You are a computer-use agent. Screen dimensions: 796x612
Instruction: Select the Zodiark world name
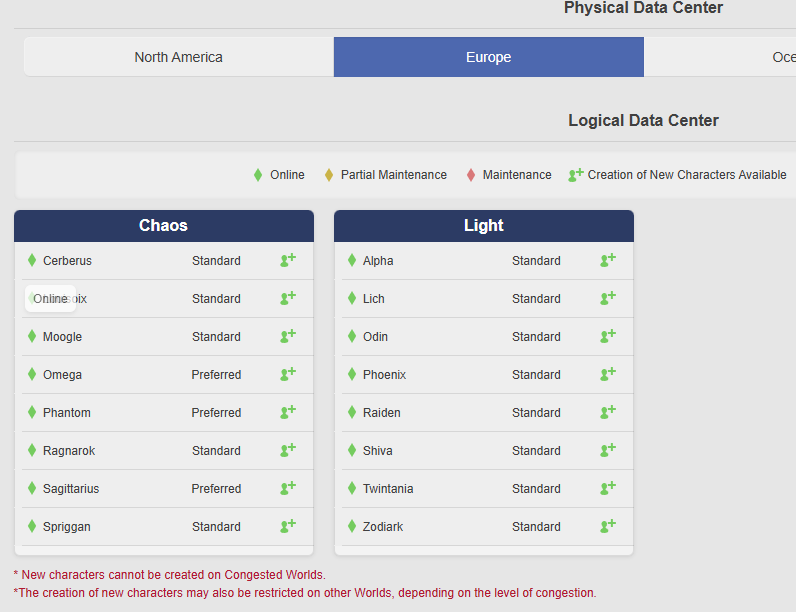(x=383, y=527)
